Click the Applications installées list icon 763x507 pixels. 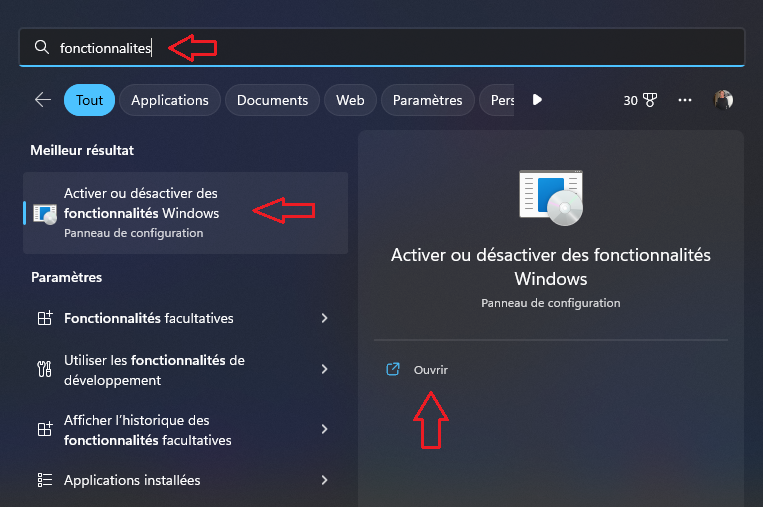pyautogui.click(x=45, y=480)
